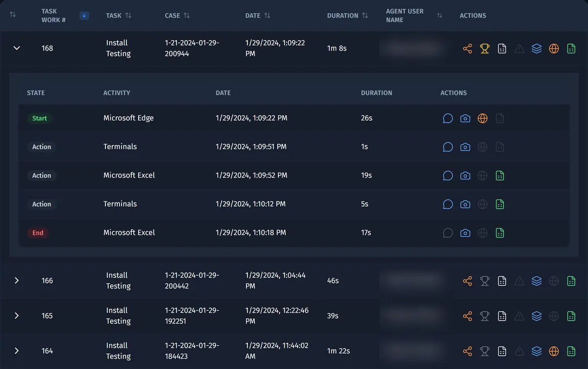Screen dimensions: 588x369
Task: Click camera screenshot icon for Microsoft Edge activity
Action: click(x=465, y=118)
